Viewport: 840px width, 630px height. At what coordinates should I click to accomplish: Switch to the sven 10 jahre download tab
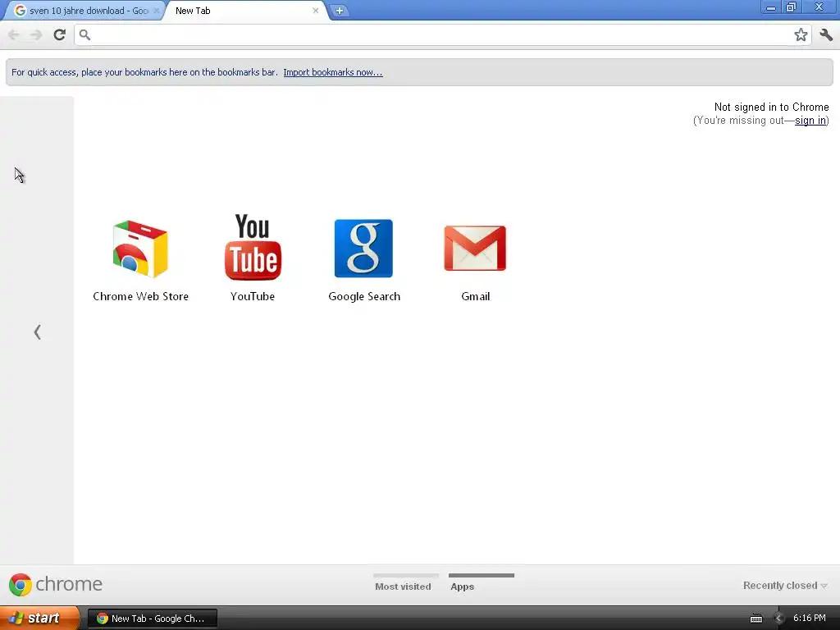(x=83, y=10)
